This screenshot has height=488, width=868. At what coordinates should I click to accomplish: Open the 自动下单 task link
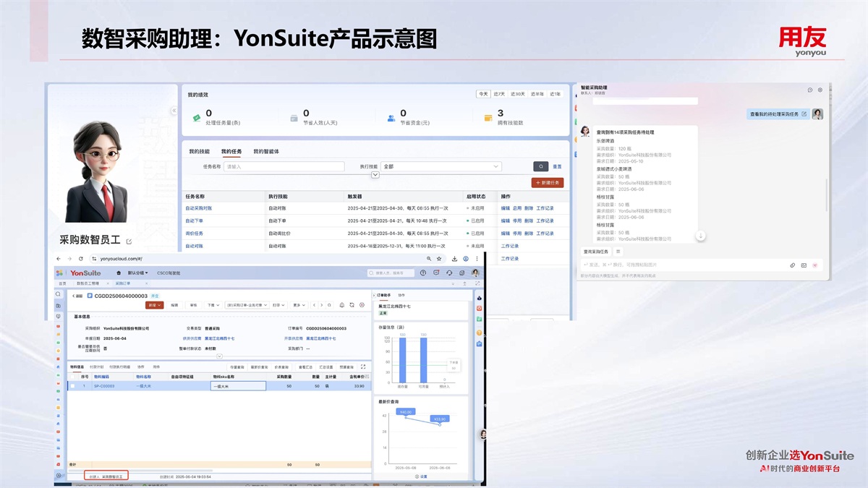pos(194,221)
